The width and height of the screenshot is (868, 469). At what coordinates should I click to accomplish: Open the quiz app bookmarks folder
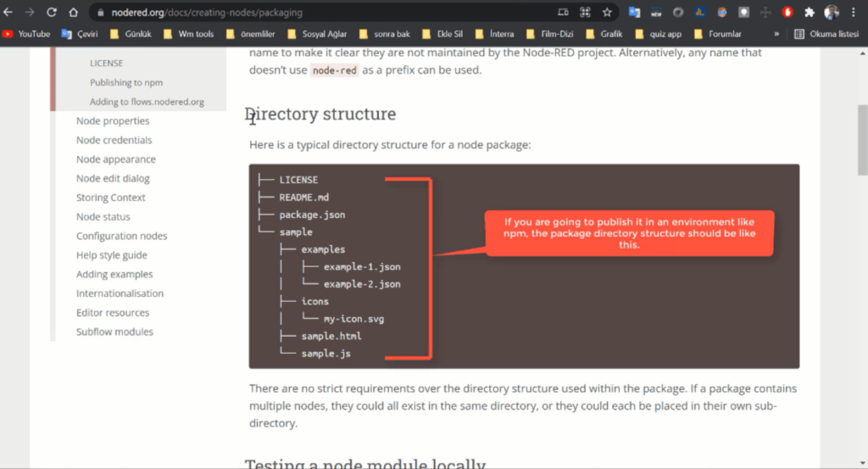coord(658,34)
